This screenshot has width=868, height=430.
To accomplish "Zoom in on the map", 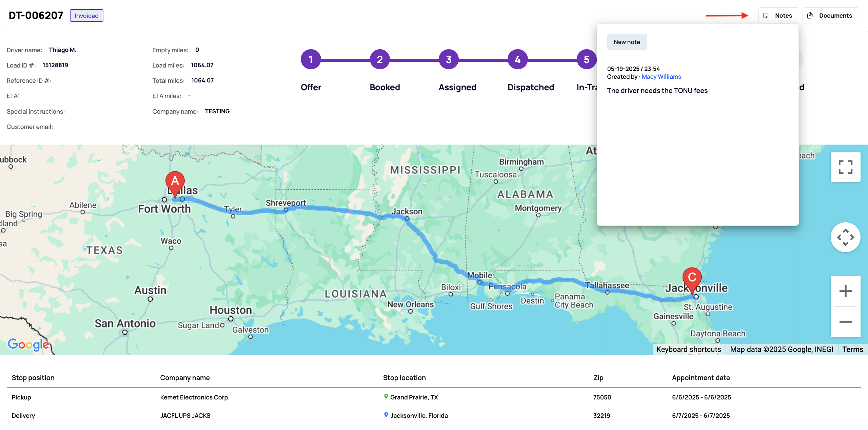I will [845, 291].
